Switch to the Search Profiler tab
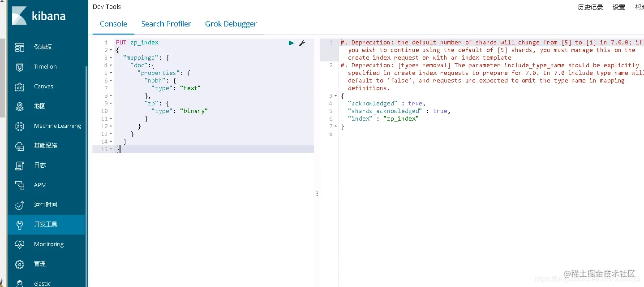 (x=166, y=24)
